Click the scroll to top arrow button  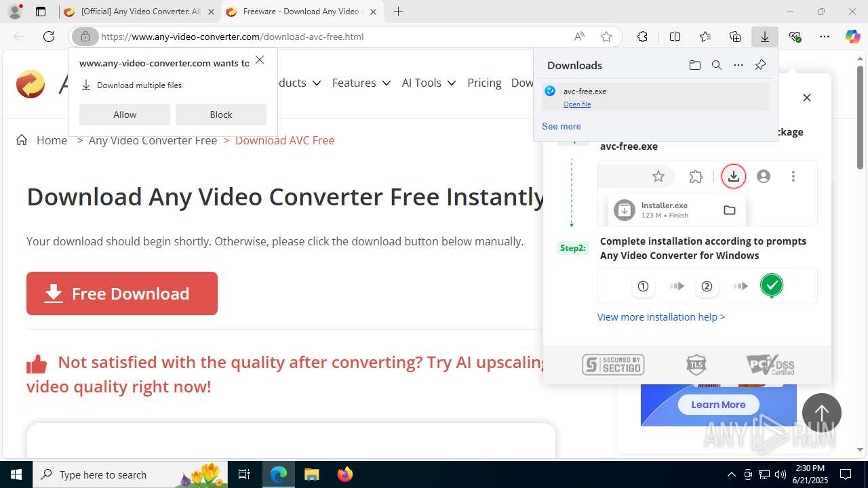[822, 413]
